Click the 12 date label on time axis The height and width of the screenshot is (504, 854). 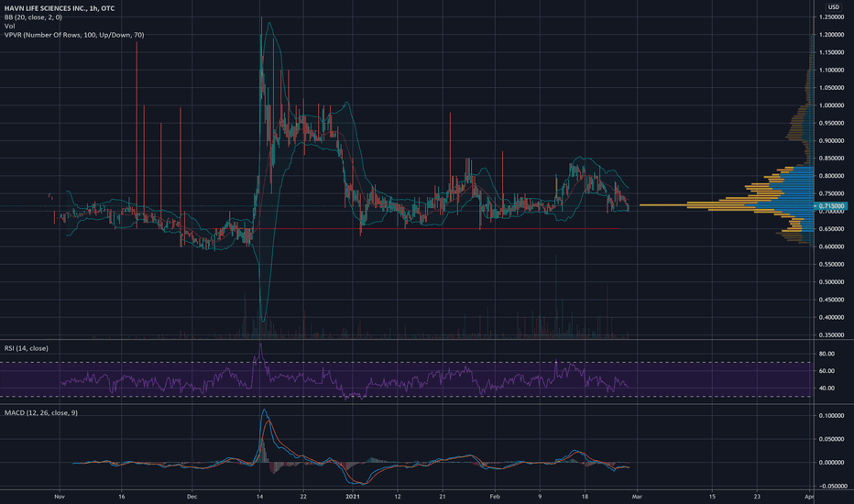(x=398, y=497)
